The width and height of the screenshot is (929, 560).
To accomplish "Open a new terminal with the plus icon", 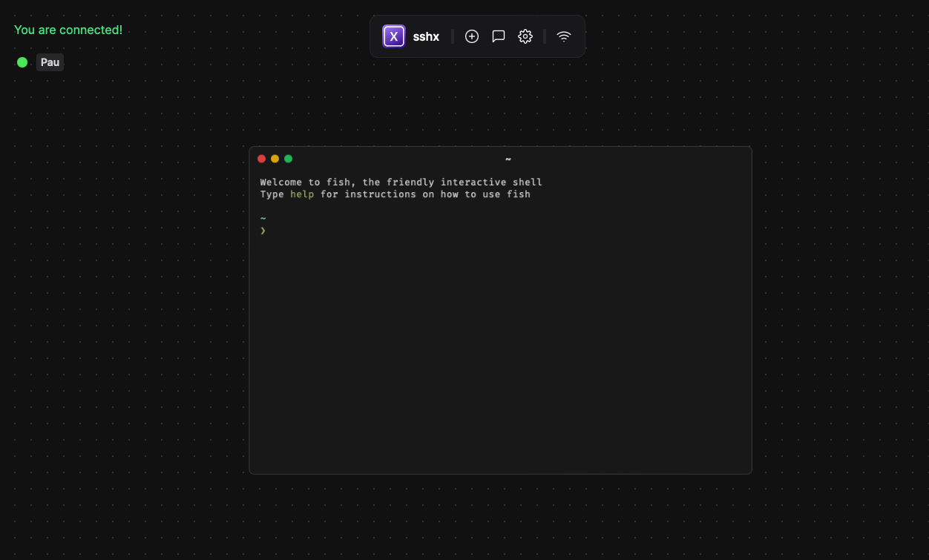I will 472,36.
